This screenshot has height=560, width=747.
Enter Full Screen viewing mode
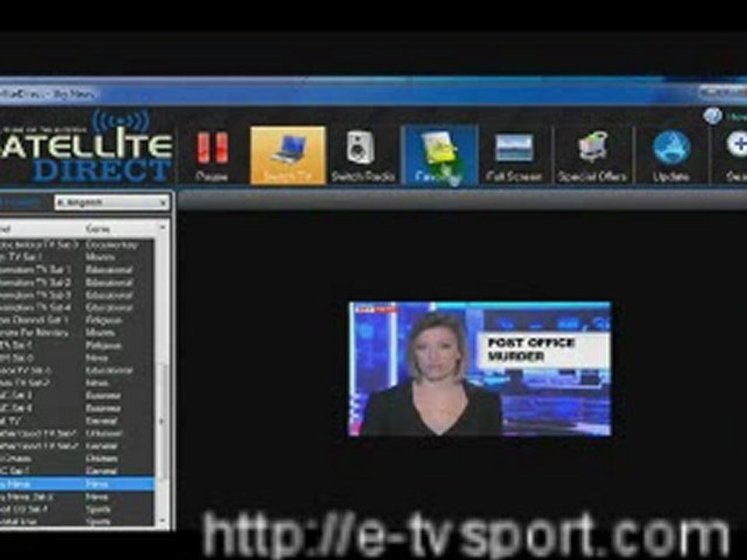tap(514, 155)
